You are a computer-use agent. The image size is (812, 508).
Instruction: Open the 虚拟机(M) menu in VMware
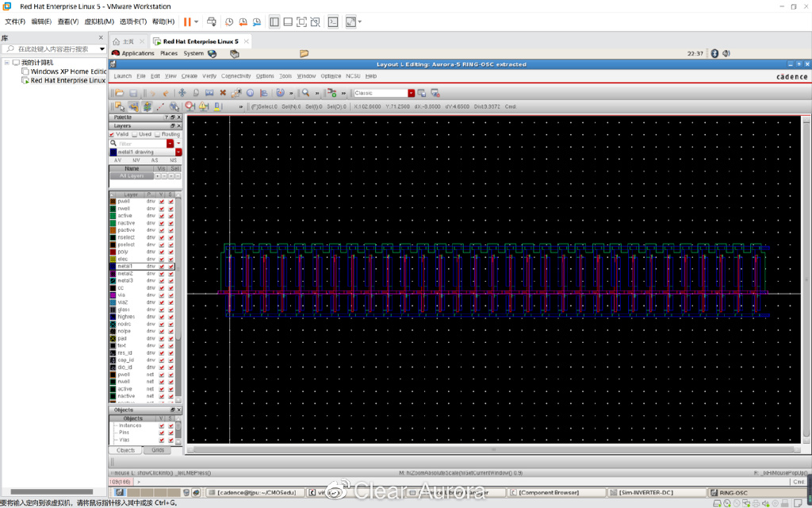(x=99, y=21)
